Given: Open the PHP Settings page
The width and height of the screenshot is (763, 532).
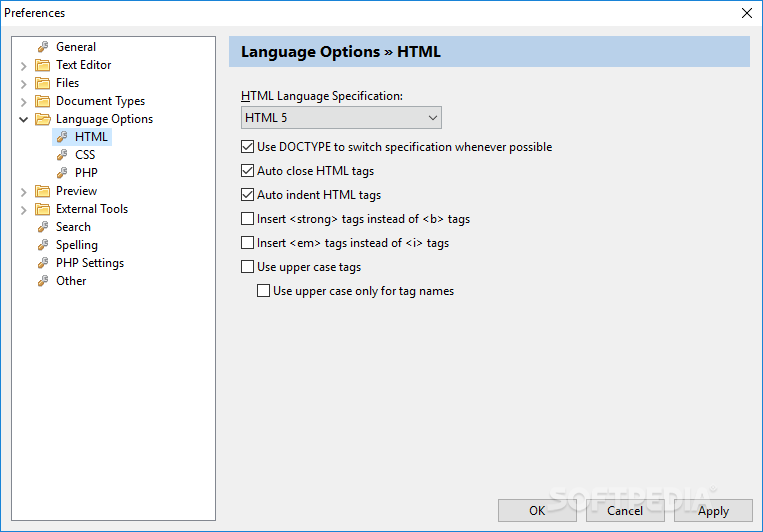Looking at the screenshot, I should (x=90, y=263).
